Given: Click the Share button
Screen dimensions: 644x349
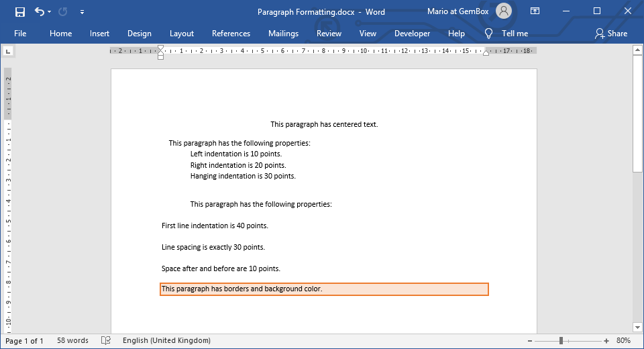Looking at the screenshot, I should tap(610, 34).
